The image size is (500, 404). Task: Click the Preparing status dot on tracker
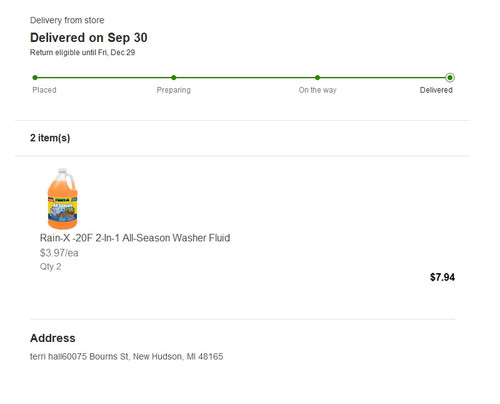pyautogui.click(x=174, y=78)
